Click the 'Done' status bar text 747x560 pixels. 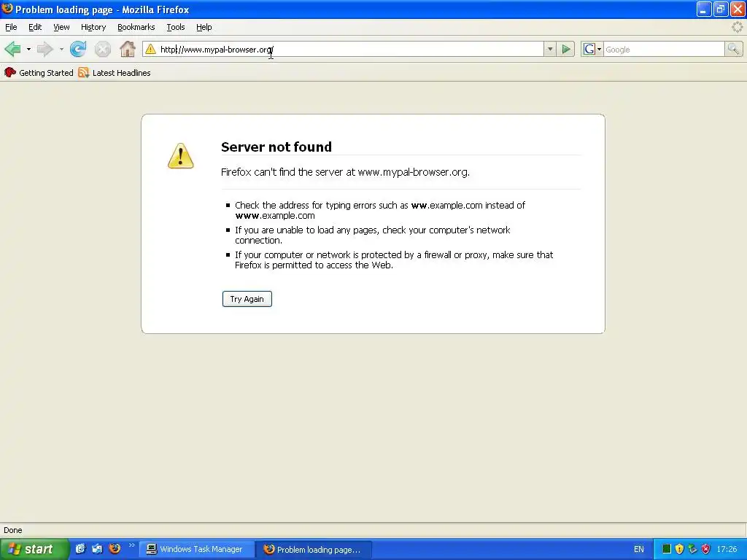tap(13, 530)
